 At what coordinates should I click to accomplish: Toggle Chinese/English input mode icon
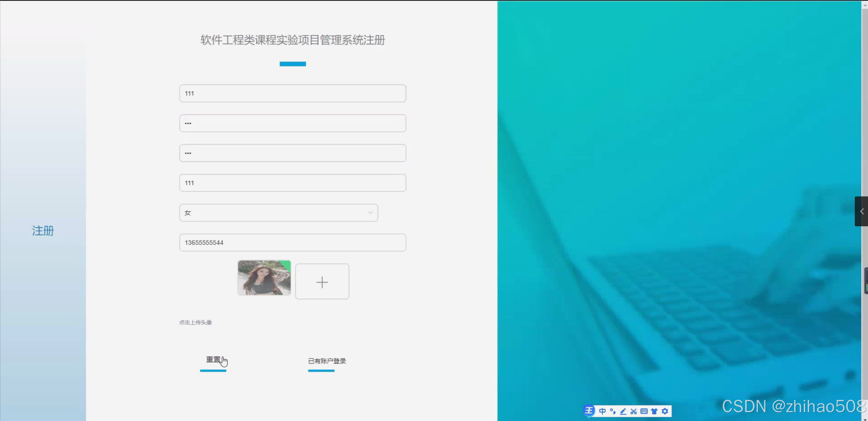(x=602, y=411)
